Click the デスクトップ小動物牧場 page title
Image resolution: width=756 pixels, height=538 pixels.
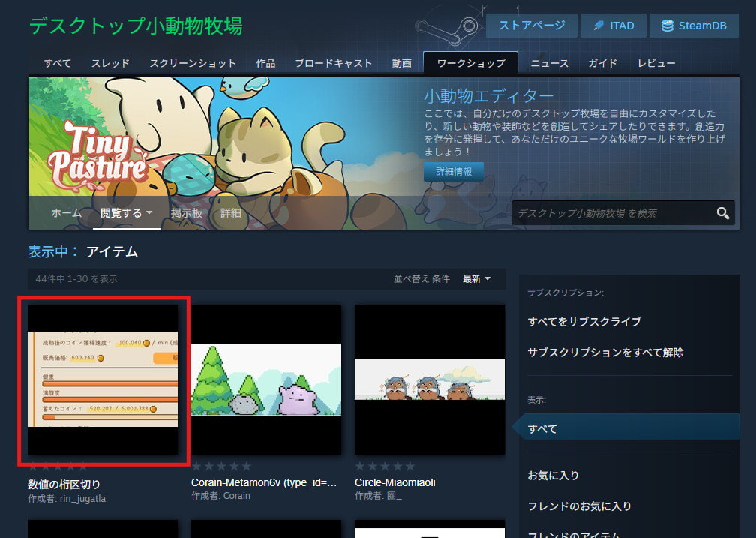tap(136, 26)
